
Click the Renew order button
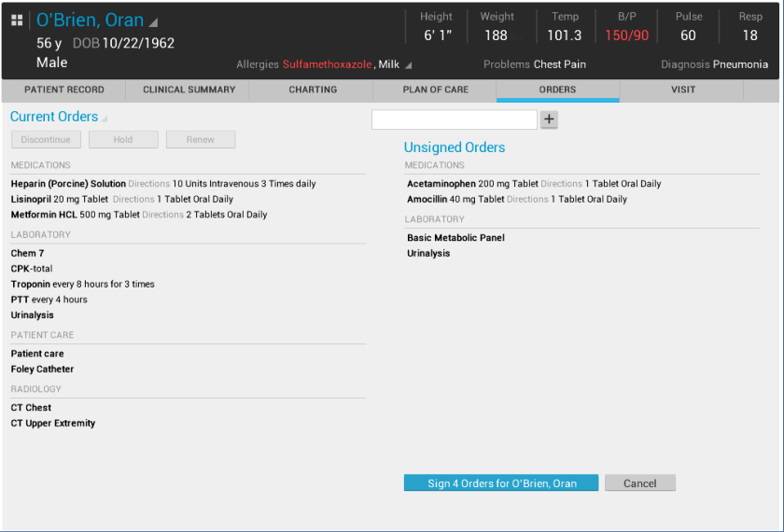click(x=201, y=140)
